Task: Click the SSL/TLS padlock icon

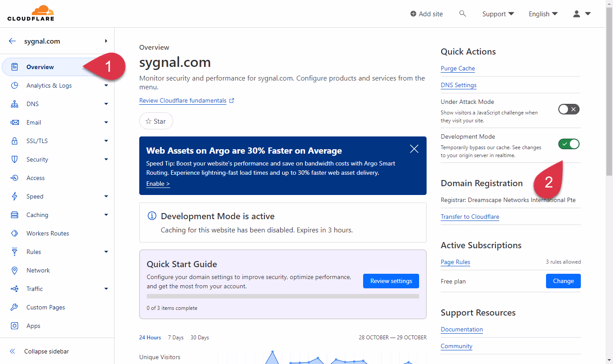Action: 15,141
